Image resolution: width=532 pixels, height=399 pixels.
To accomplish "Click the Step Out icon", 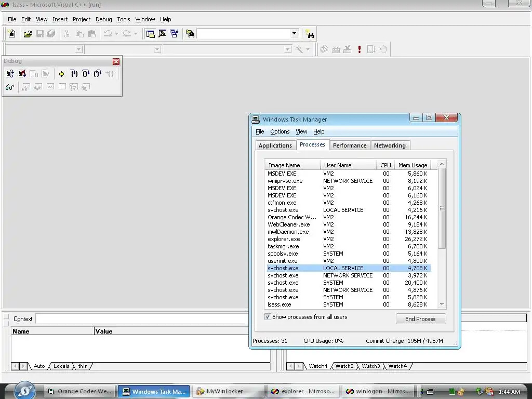I will pyautogui.click(x=98, y=74).
